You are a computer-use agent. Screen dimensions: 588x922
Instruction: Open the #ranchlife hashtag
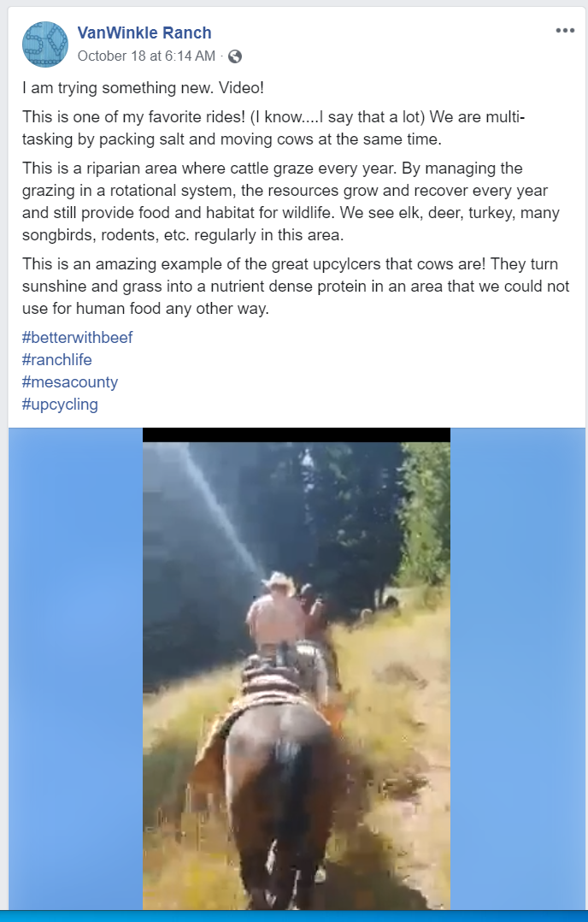57,360
